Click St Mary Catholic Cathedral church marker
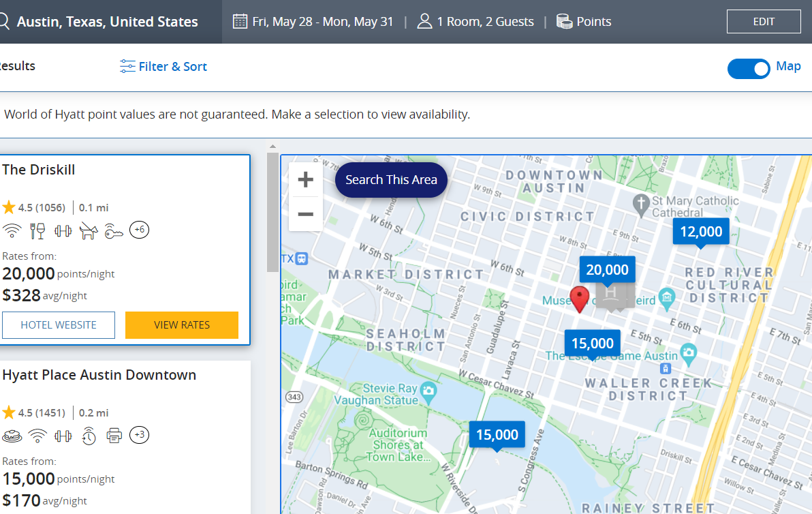The height and width of the screenshot is (514, 812). click(641, 205)
